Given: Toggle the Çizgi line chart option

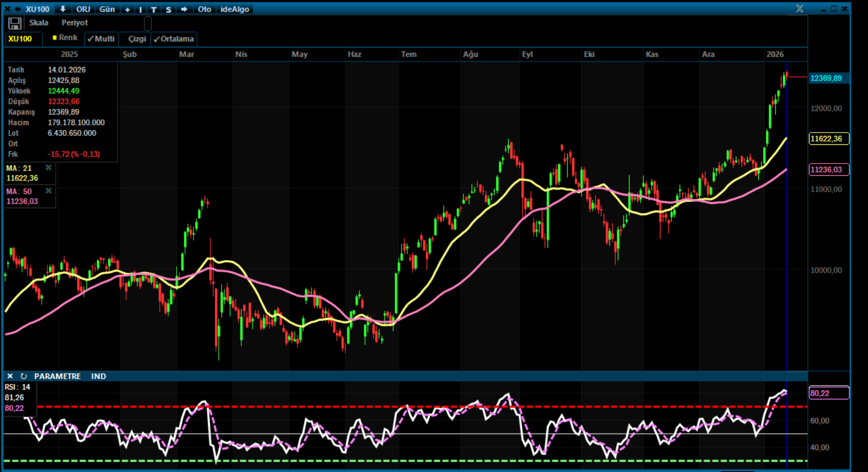Looking at the screenshot, I should point(137,39).
